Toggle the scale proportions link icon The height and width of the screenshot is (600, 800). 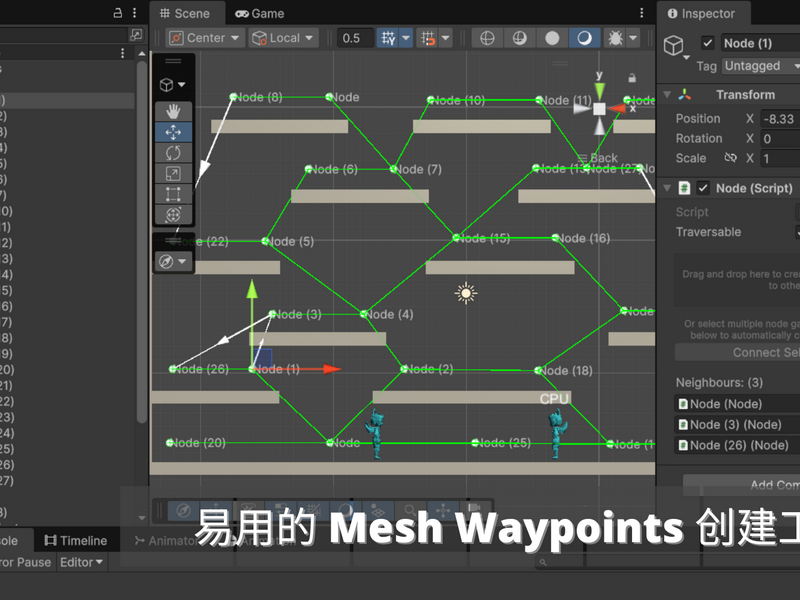pos(730,158)
